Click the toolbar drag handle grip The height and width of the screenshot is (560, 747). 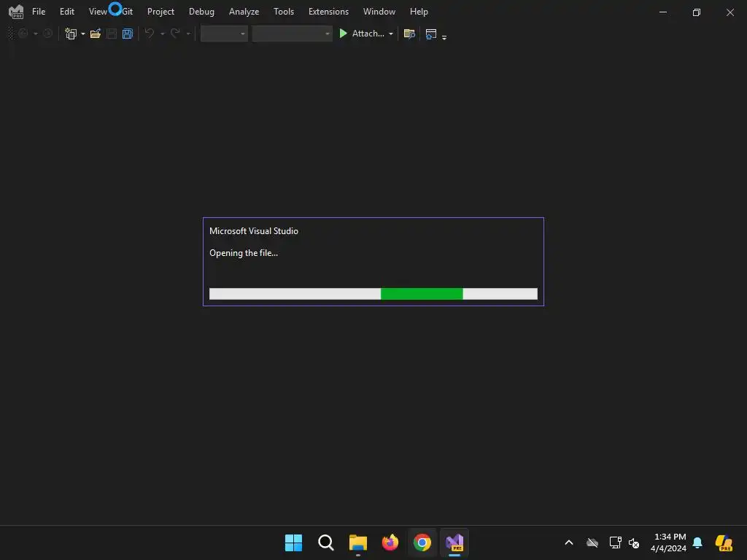tap(10, 34)
